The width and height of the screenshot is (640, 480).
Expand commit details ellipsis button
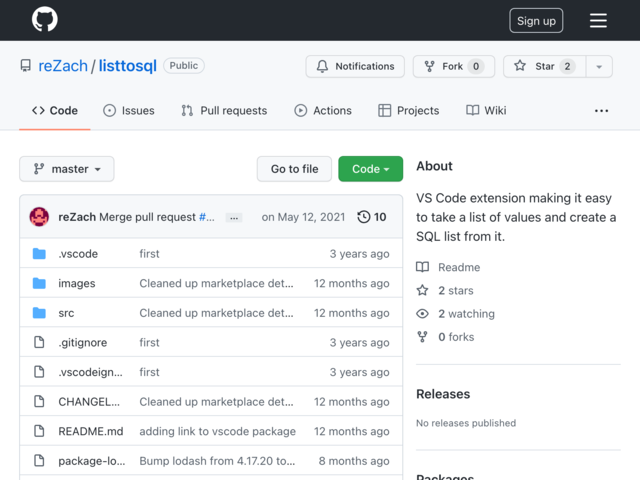click(x=234, y=218)
